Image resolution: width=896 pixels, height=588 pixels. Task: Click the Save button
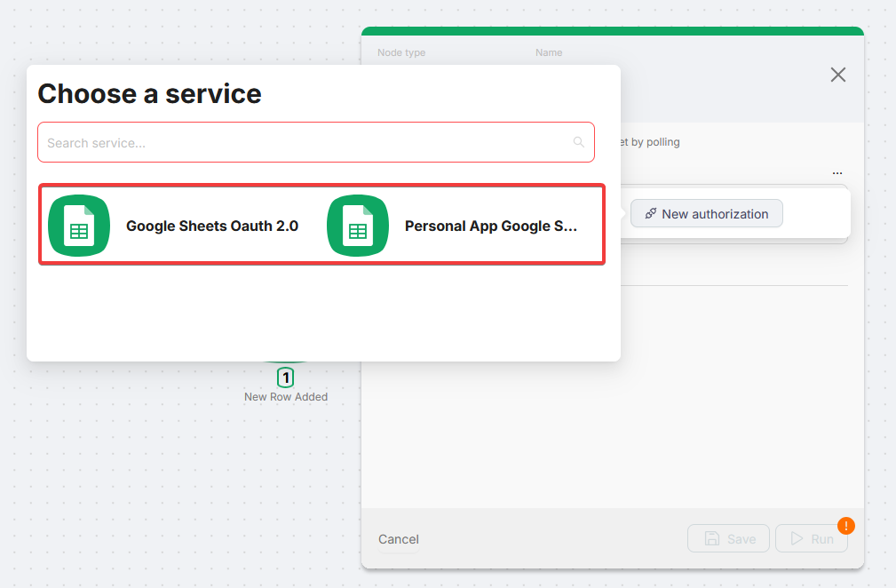point(728,538)
